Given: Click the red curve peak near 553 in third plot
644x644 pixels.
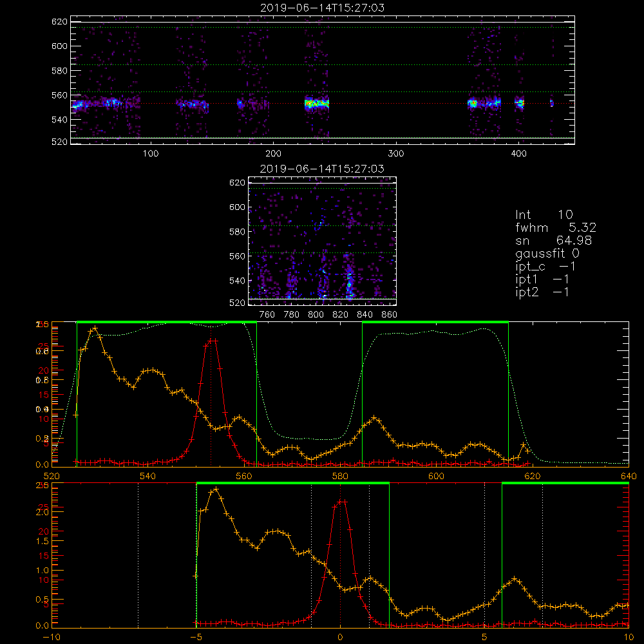Looking at the screenshot, I should pyautogui.click(x=213, y=341).
